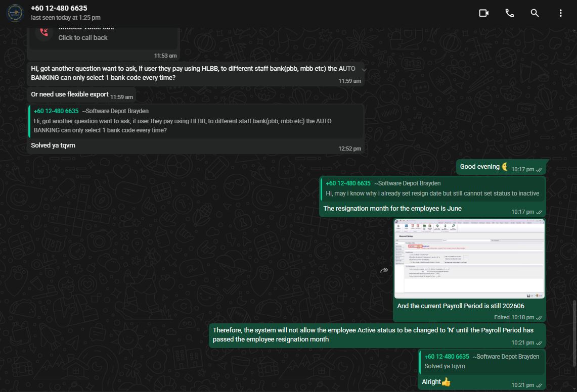Image resolution: width=577 pixels, height=392 pixels.
Task: Open contact profile picture in header
Action: point(15,13)
